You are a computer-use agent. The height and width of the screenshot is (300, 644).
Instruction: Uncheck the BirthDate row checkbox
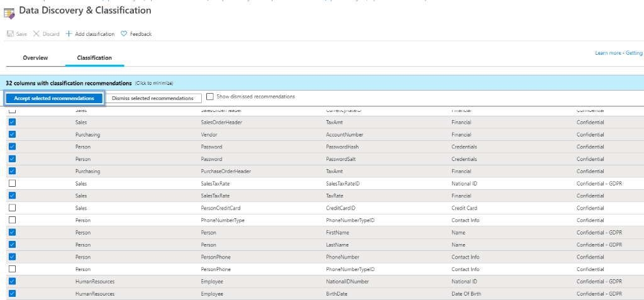[13, 294]
